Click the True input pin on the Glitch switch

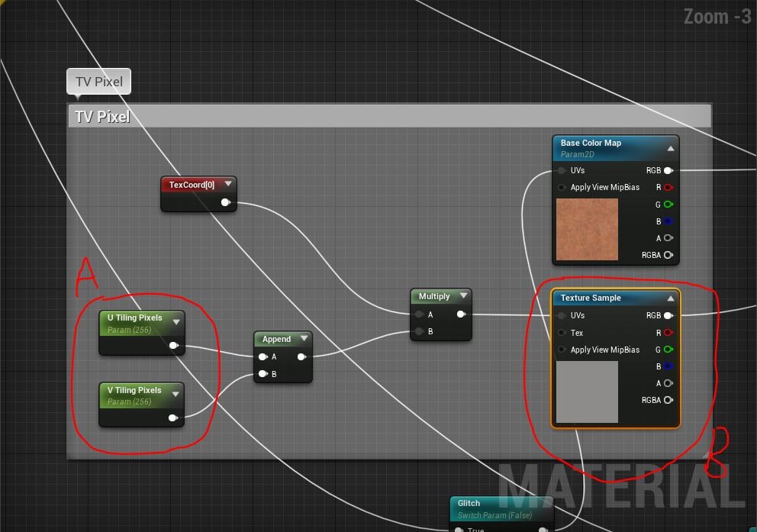click(458, 528)
